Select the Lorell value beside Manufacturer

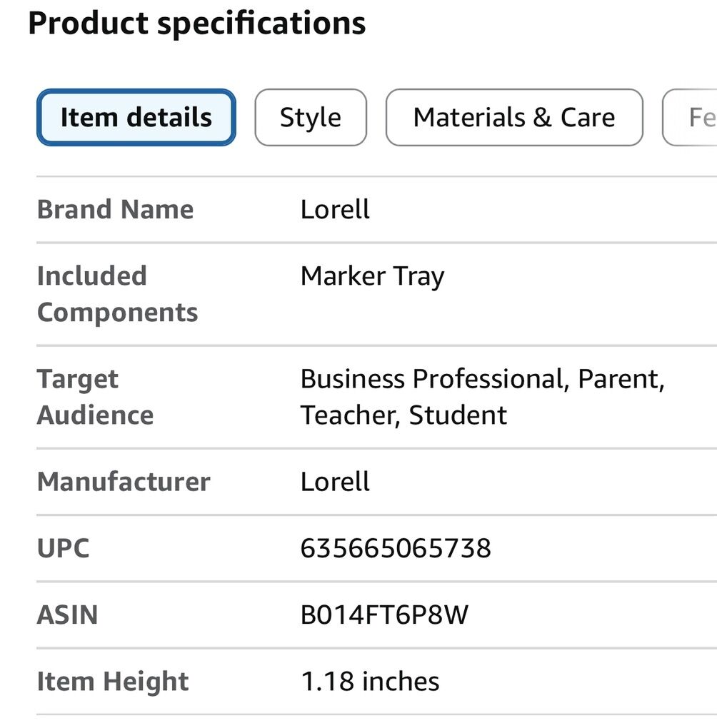(x=335, y=482)
